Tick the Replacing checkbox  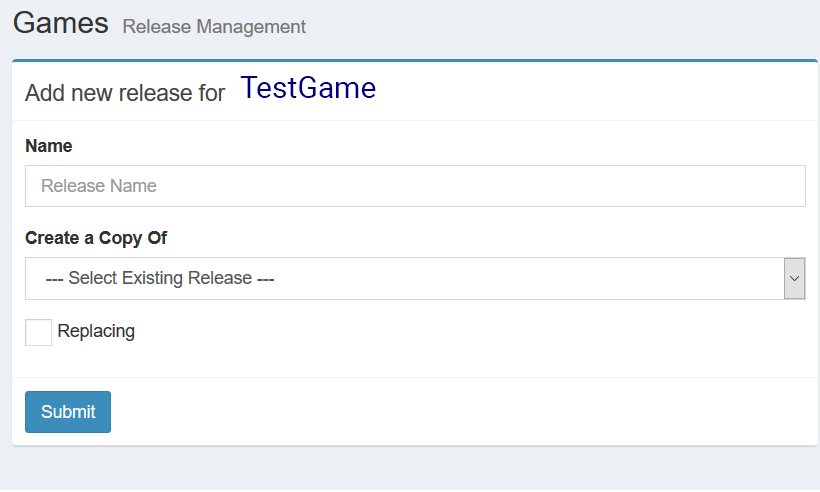click(x=38, y=333)
